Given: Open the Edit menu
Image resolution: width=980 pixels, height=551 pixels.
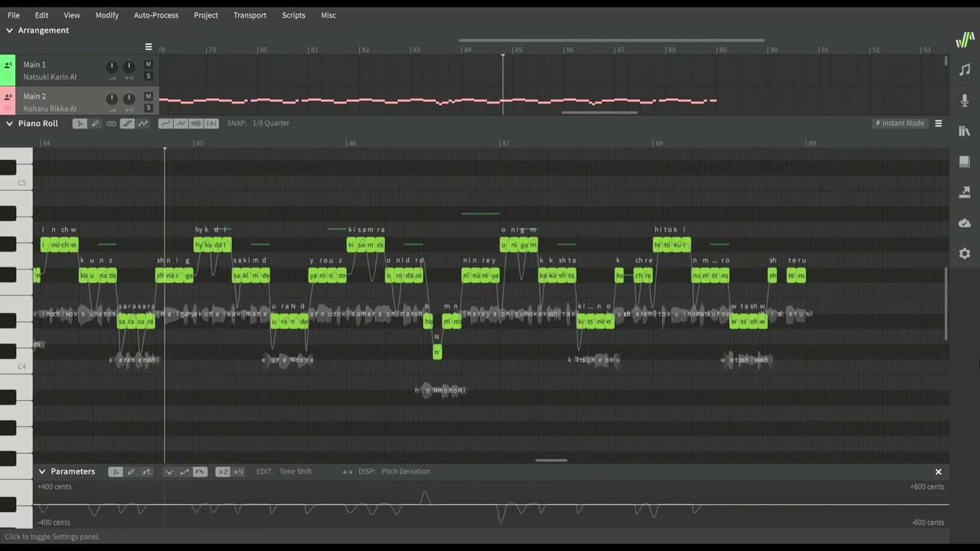Looking at the screenshot, I should [x=41, y=15].
